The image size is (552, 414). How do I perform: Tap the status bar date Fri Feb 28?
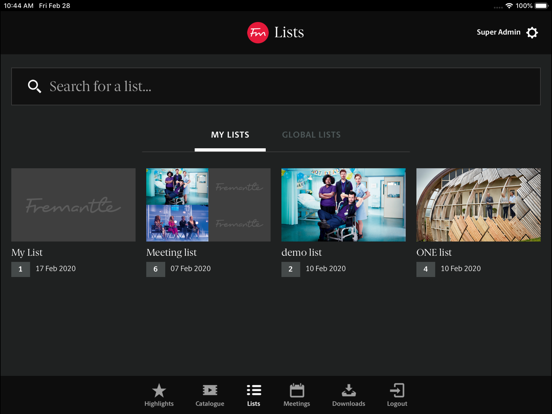pyautogui.click(x=55, y=6)
